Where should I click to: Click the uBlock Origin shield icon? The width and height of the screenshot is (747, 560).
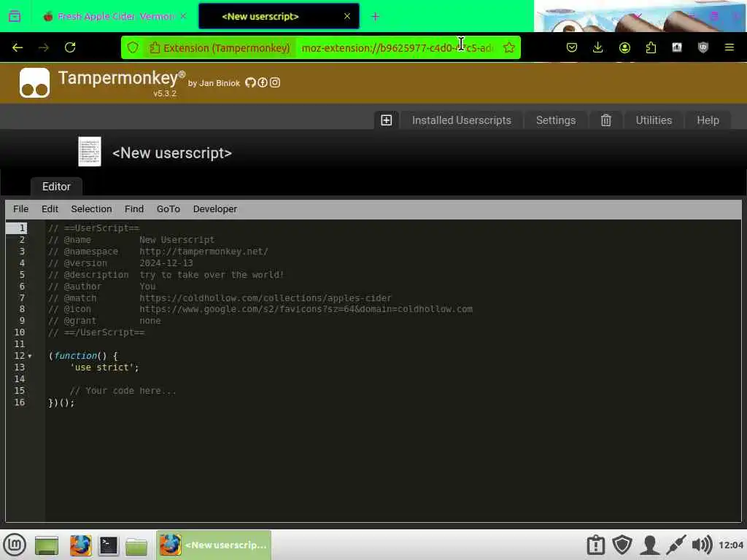[x=703, y=47]
